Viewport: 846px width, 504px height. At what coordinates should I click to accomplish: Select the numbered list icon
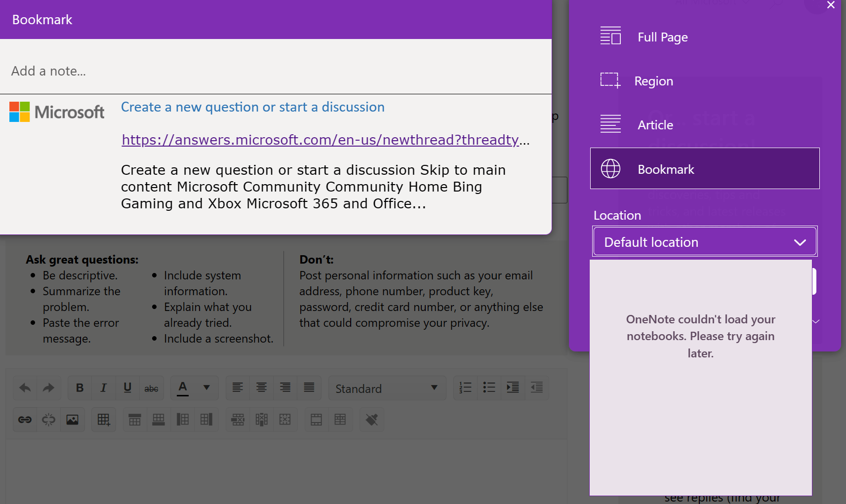(x=465, y=388)
